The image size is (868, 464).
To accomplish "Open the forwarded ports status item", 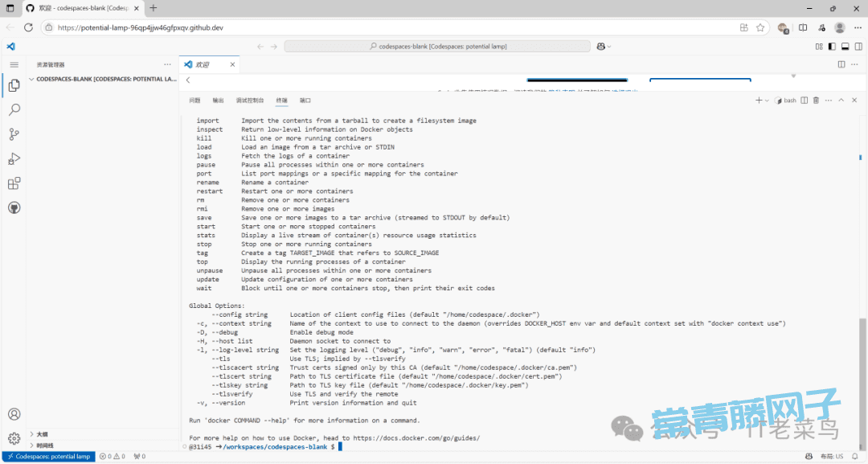I will coord(140,457).
